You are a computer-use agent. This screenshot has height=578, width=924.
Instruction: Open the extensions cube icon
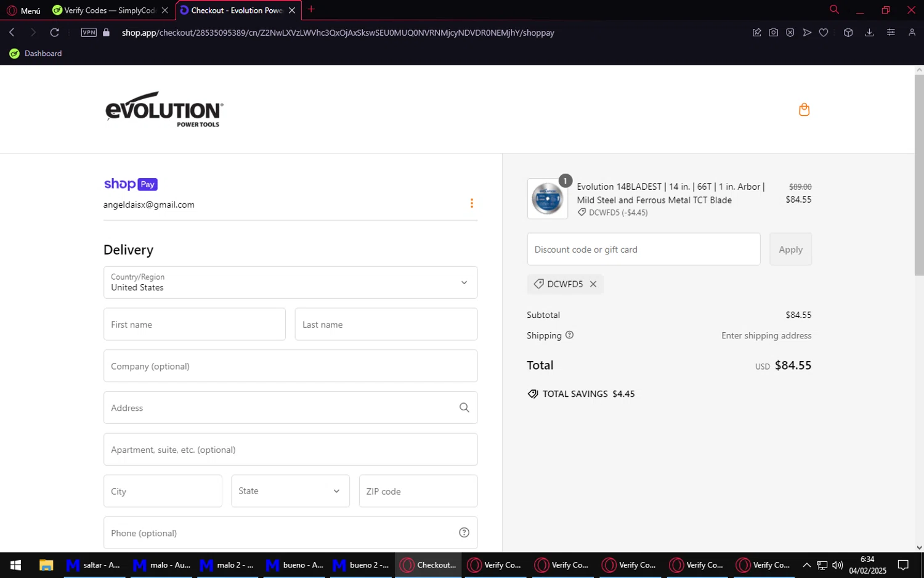pos(848,33)
